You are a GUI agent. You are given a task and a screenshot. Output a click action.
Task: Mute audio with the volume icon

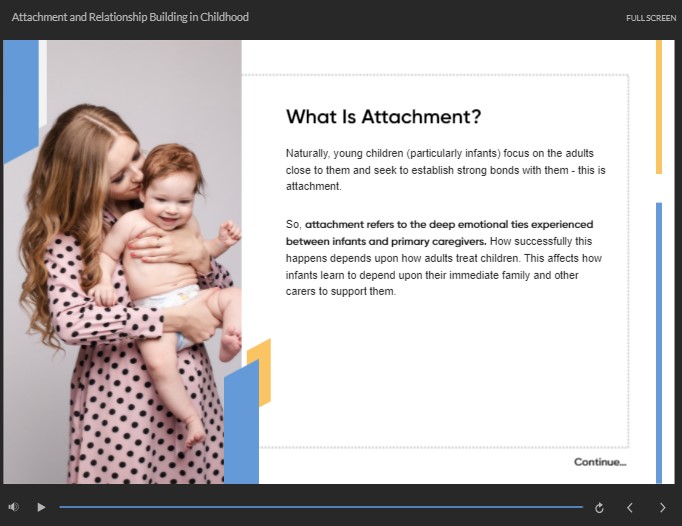(x=14, y=507)
